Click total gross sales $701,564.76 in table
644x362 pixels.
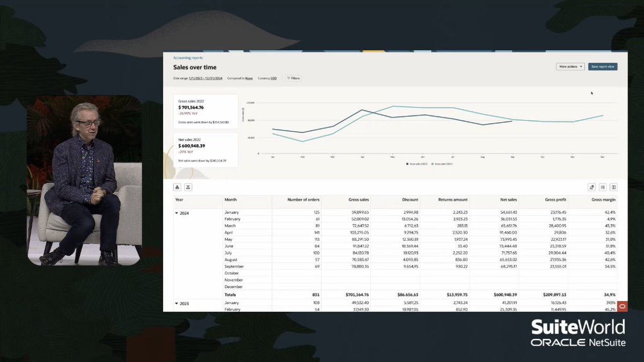pyautogui.click(x=356, y=294)
